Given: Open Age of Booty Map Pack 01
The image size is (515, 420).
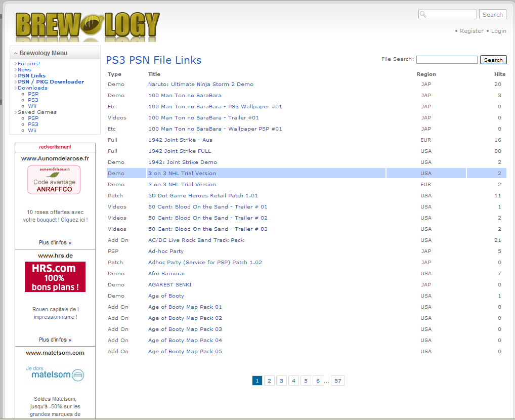Looking at the screenshot, I should coord(185,307).
